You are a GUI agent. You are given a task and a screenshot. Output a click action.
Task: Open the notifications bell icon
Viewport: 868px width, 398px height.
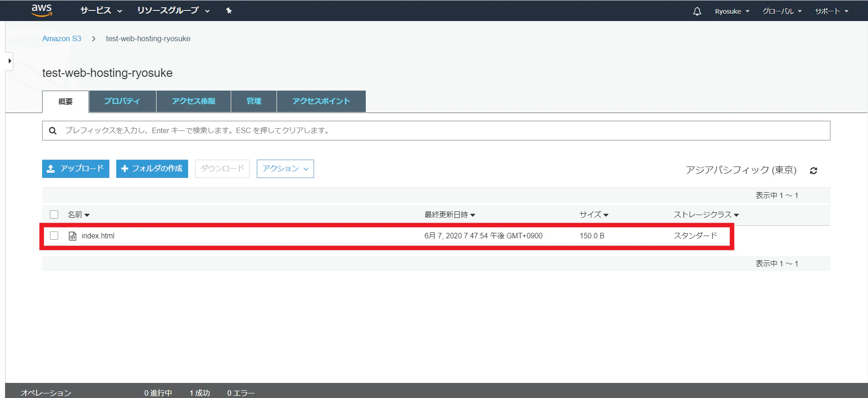697,11
